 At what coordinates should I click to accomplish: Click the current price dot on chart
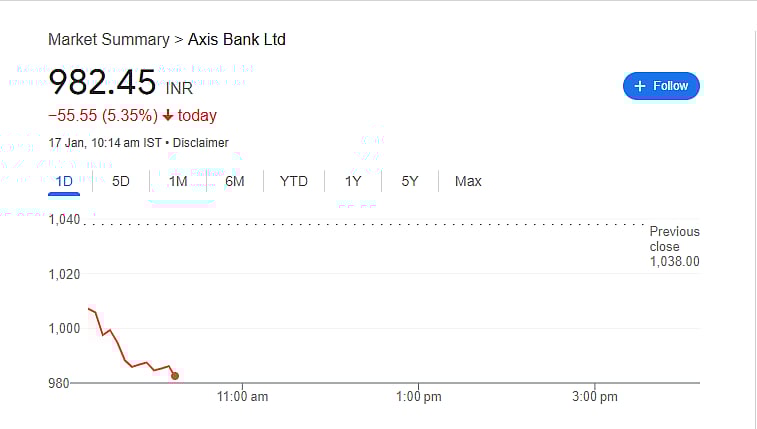click(175, 376)
